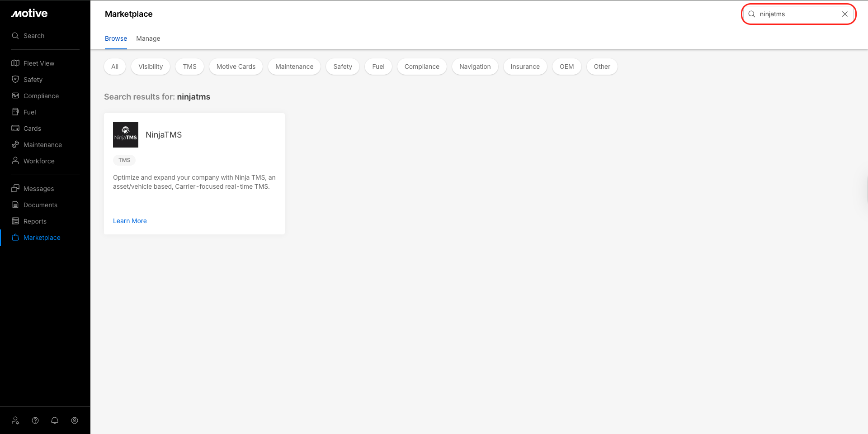Image resolution: width=868 pixels, height=434 pixels.
Task: Select the All category filter
Action: click(115, 67)
